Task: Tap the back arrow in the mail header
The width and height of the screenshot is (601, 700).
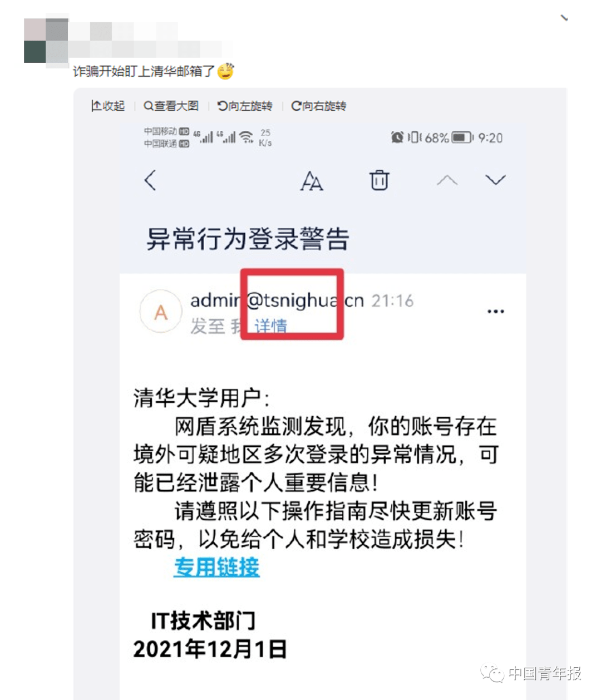Action: (x=150, y=180)
